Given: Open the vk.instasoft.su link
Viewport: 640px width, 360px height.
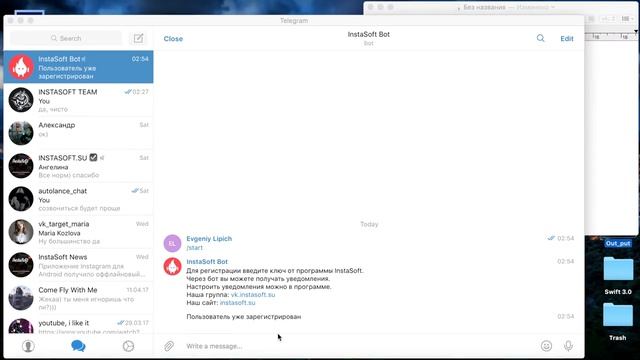Looking at the screenshot, I should 253,295.
